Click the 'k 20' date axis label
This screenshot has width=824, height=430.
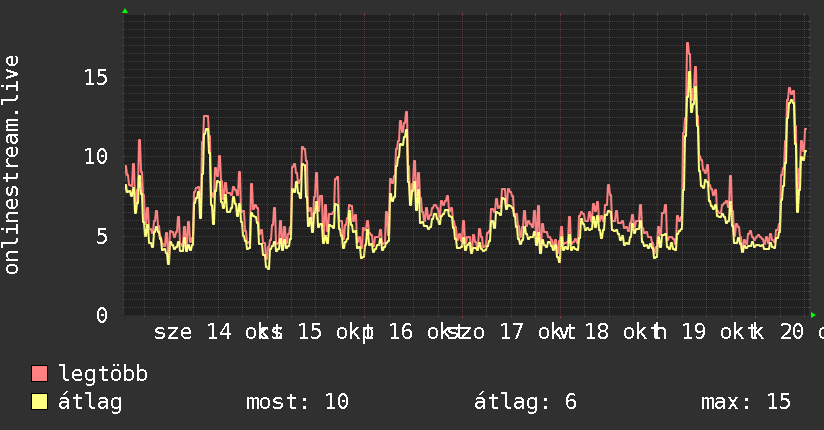(778, 332)
